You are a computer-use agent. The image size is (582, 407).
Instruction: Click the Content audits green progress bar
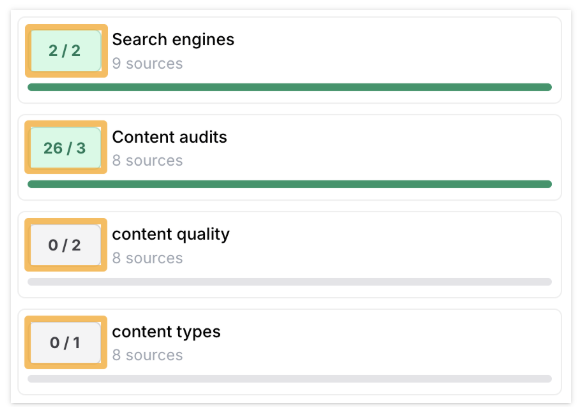(290, 184)
